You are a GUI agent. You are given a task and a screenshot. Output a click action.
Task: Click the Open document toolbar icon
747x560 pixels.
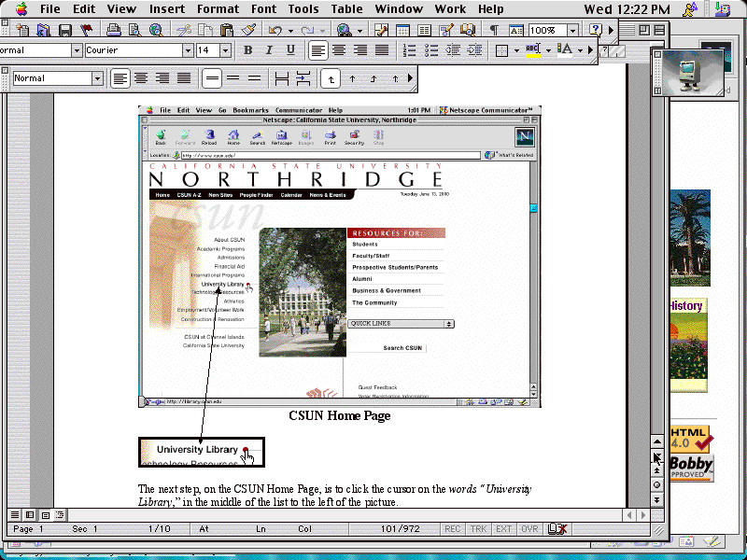pos(43,31)
